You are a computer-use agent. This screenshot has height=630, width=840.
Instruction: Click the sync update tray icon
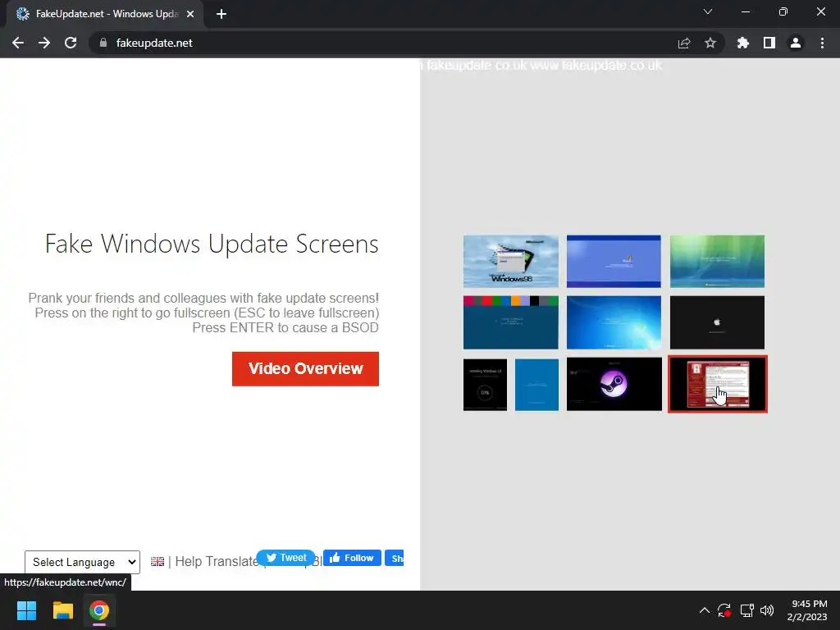pos(724,610)
